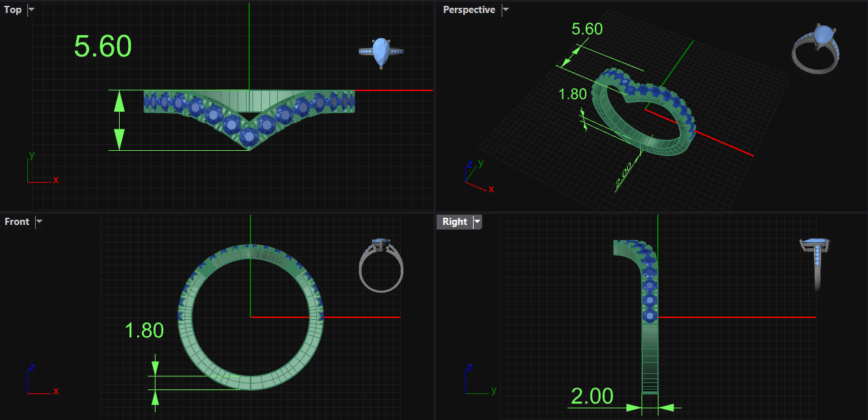868x420 pixels.
Task: Select the 1.80 dimension text in Front view
Action: 144,330
